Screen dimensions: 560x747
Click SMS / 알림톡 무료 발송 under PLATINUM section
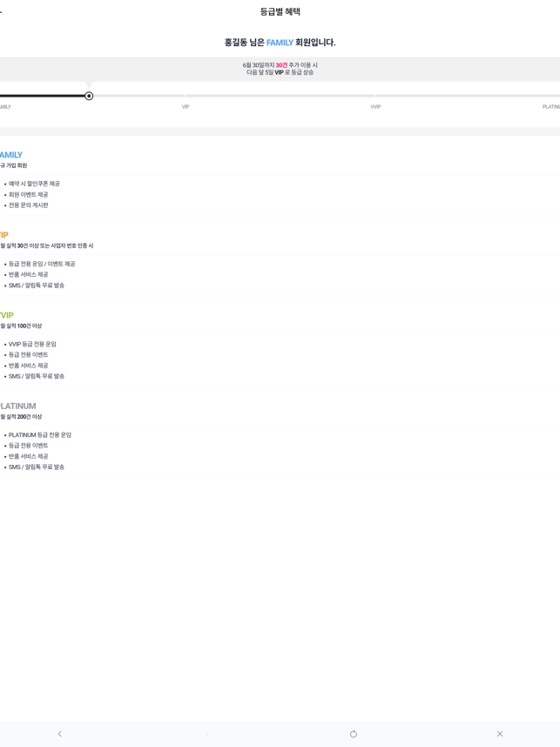pyautogui.click(x=37, y=468)
